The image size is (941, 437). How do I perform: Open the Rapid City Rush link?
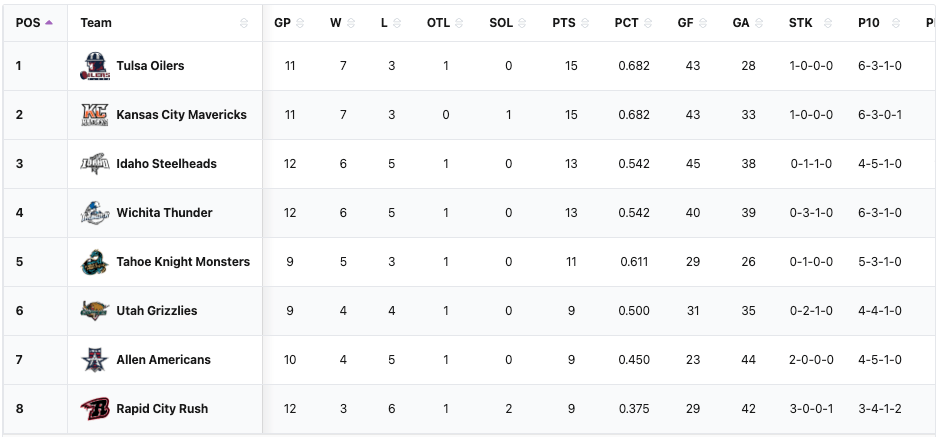(162, 409)
